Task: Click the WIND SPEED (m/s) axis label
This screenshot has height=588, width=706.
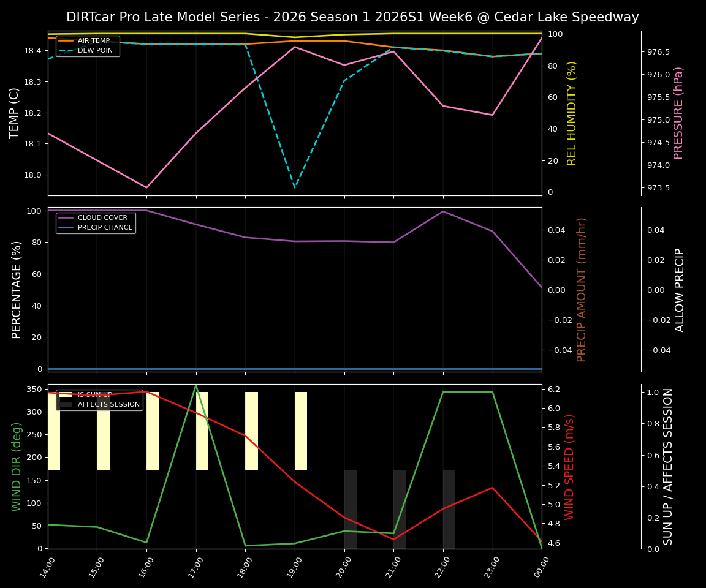Action: click(x=569, y=467)
